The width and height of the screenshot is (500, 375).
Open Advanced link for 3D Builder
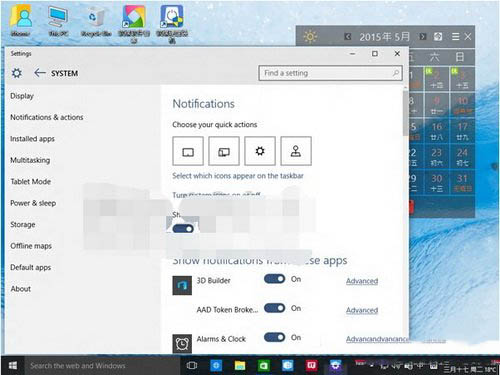(x=362, y=281)
